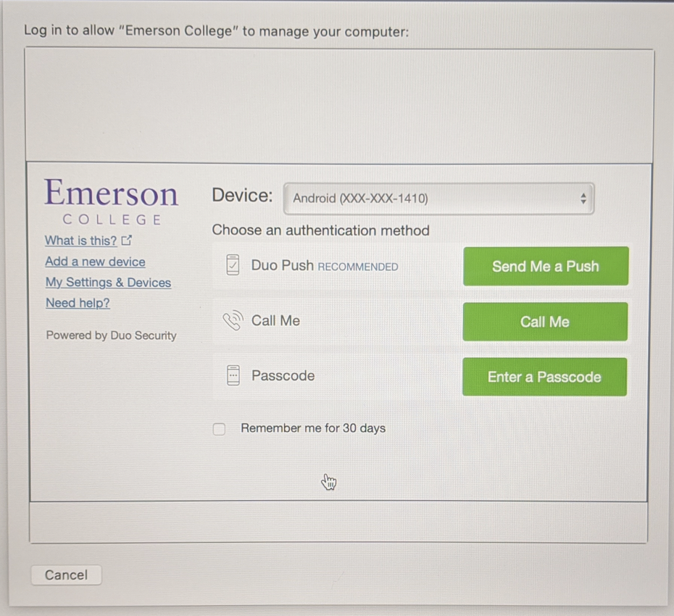Open My Settings & Devices link

[x=108, y=283]
